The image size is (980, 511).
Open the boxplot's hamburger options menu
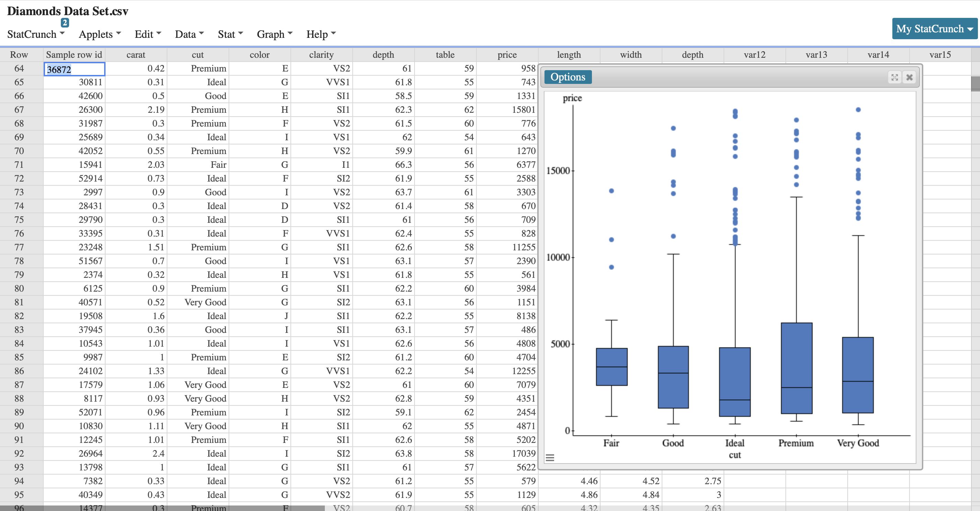550,458
